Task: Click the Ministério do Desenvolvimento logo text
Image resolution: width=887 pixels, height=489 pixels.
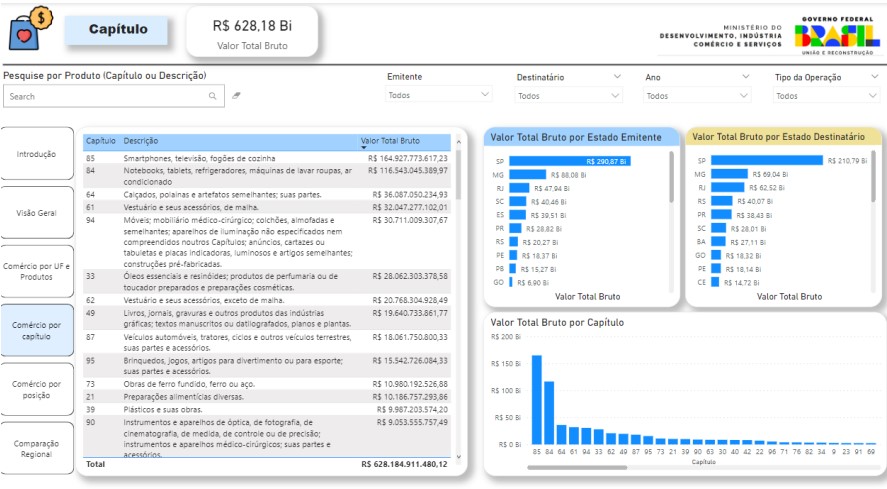Action: coord(720,35)
